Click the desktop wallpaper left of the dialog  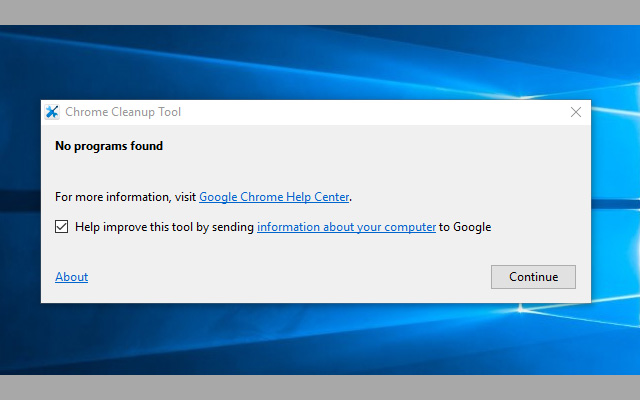click(x=20, y=200)
